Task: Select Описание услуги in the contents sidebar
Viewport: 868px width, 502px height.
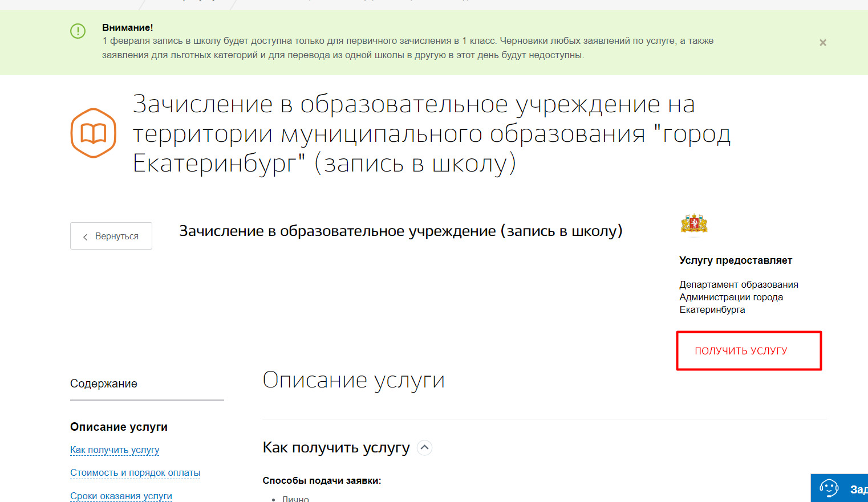Action: click(119, 427)
